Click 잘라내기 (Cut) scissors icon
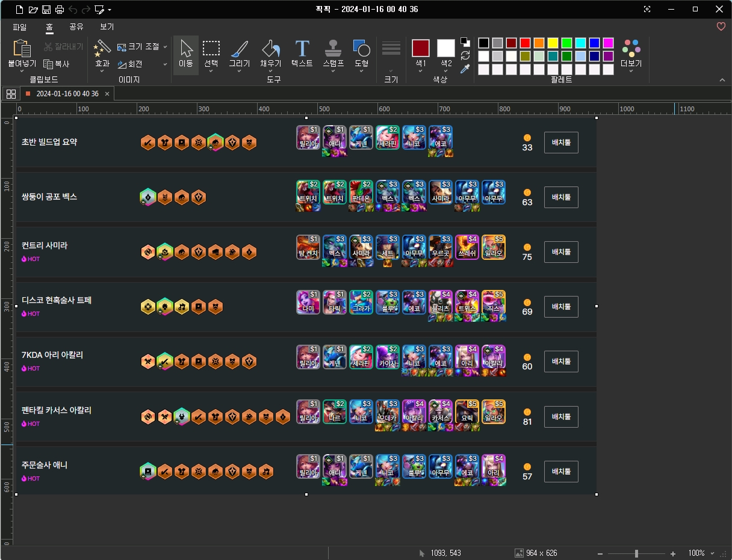The image size is (732, 560). (49, 47)
